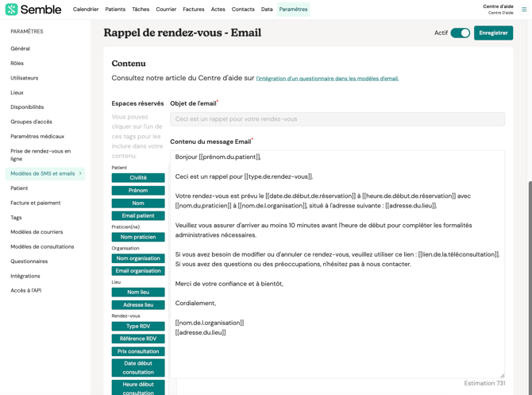532x395 pixels.
Task: Open Général settings in sidebar
Action: (21, 48)
